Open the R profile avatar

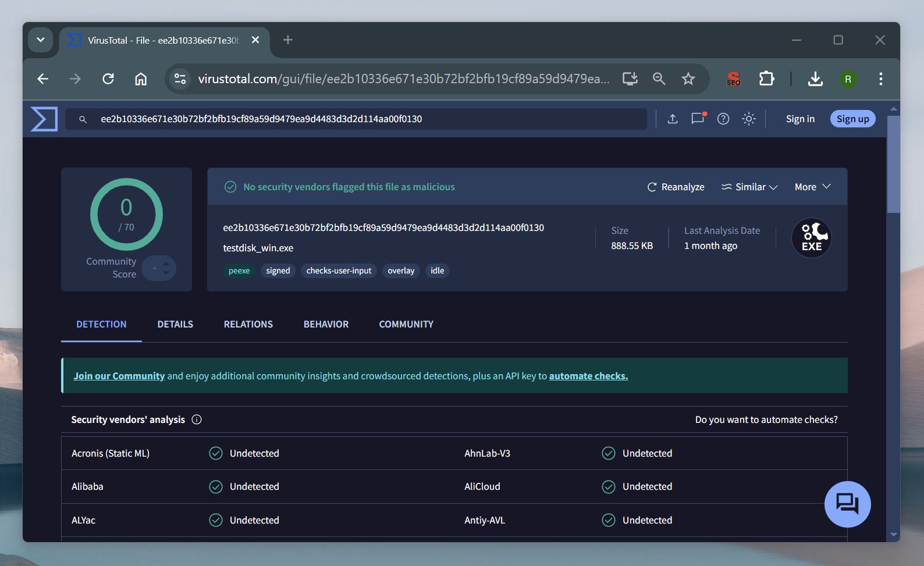(848, 79)
